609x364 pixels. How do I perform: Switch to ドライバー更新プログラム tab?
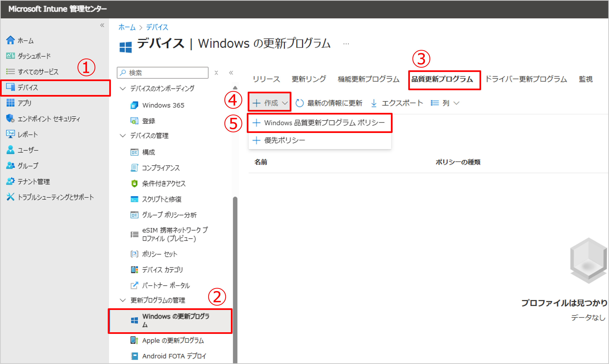click(526, 79)
